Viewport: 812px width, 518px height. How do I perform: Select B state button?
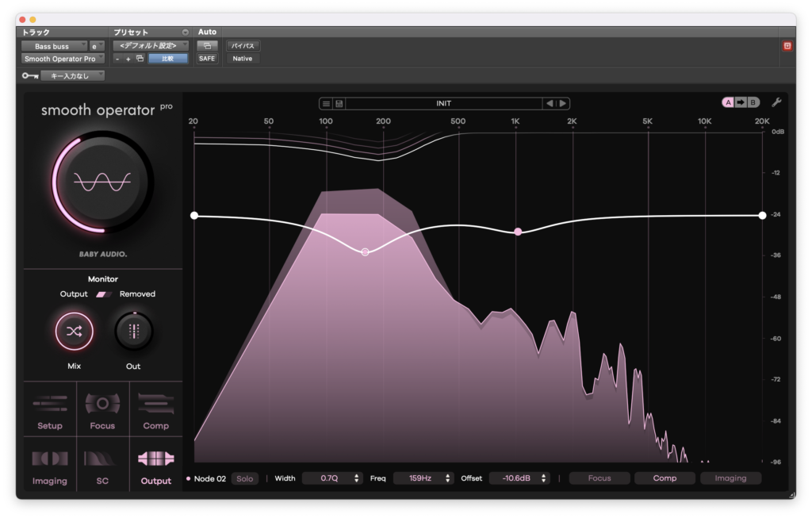click(753, 102)
